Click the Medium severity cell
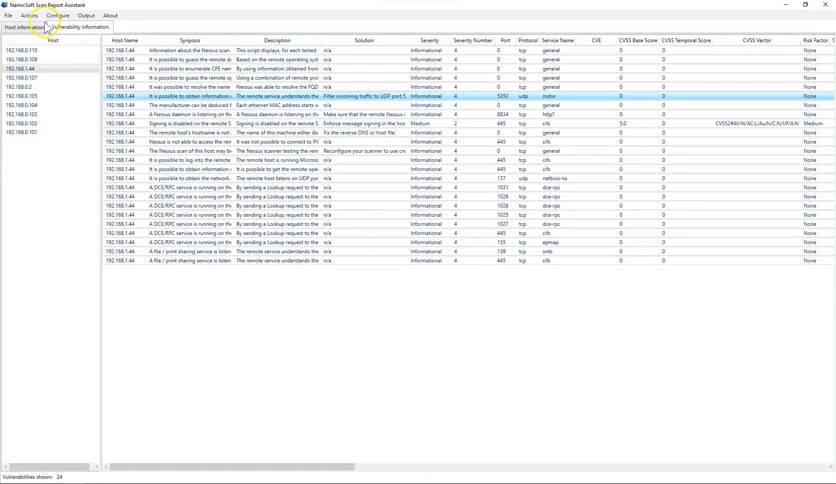Viewport: 836px width, 484px height. (420, 123)
